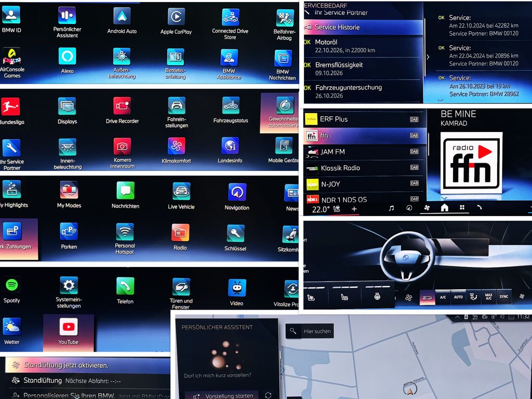532x399 pixels.
Task: Open Personal Hotspot
Action: click(x=125, y=239)
